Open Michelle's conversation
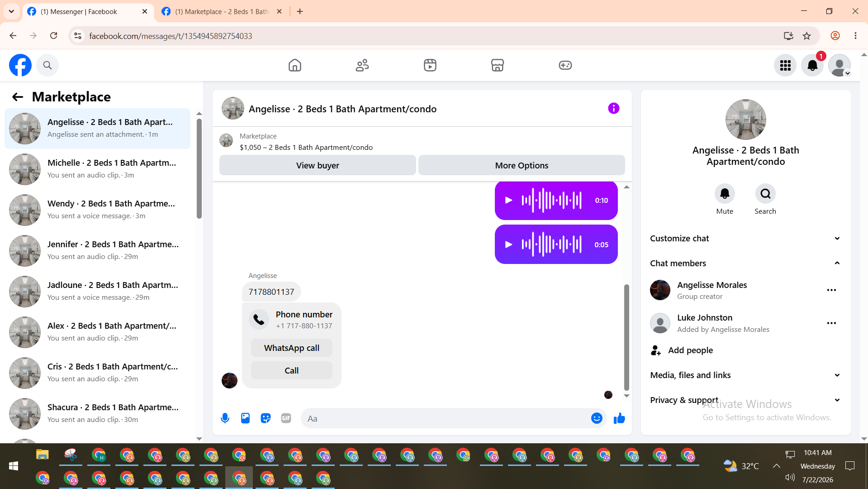 (97, 169)
